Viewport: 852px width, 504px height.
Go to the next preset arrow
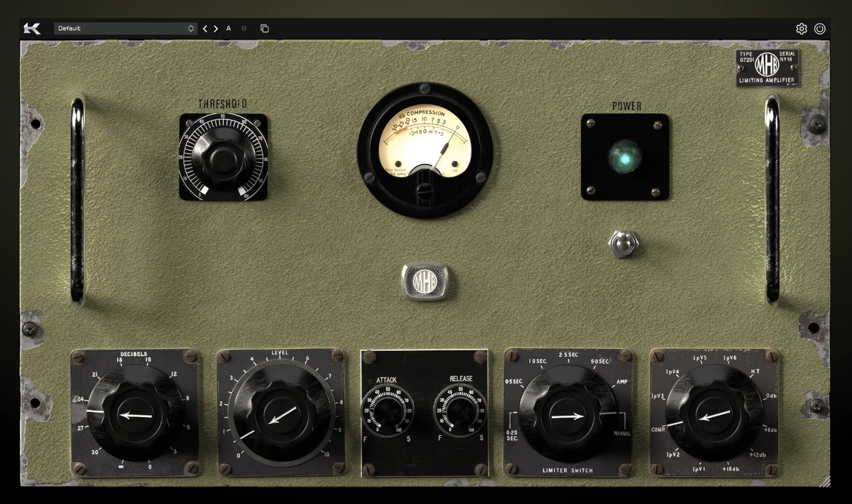tap(216, 29)
